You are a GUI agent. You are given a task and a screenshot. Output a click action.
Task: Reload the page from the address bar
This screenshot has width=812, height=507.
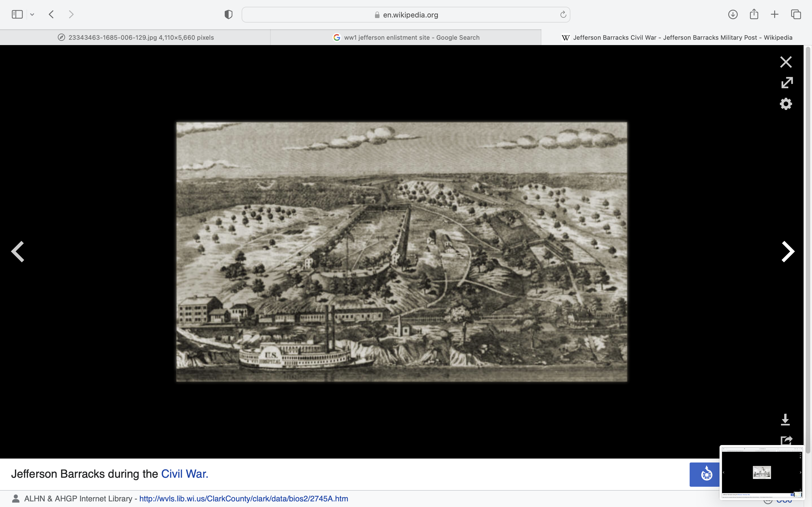tap(563, 14)
